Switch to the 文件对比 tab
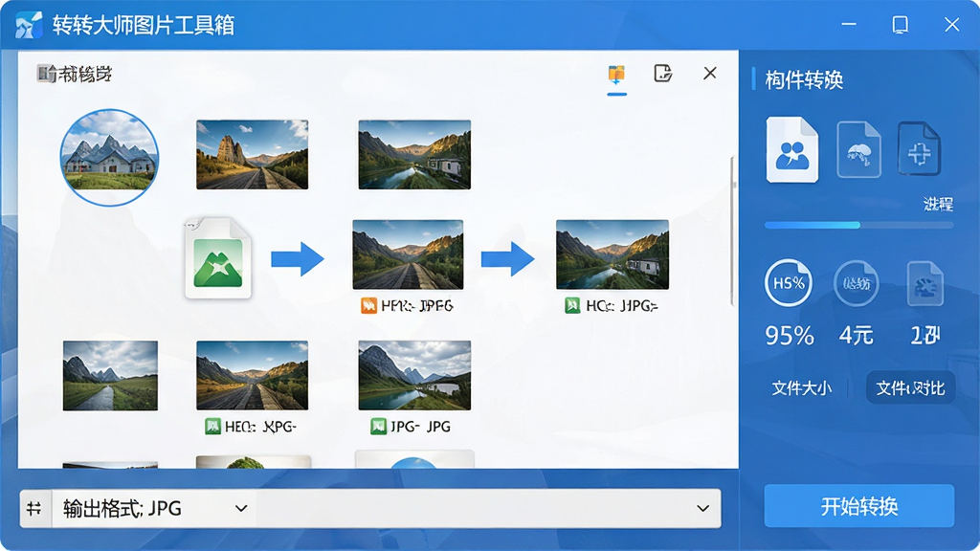 [910, 388]
